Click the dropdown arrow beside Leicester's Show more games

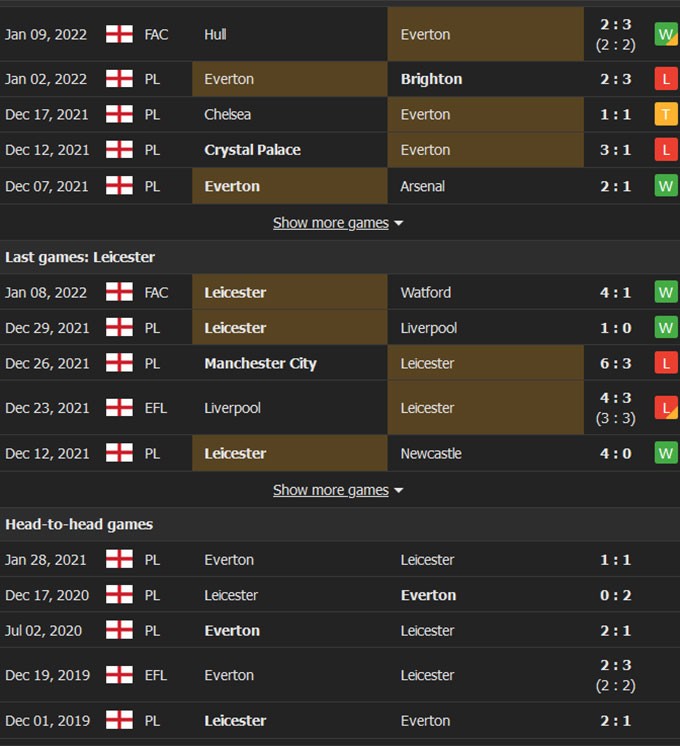pos(399,490)
